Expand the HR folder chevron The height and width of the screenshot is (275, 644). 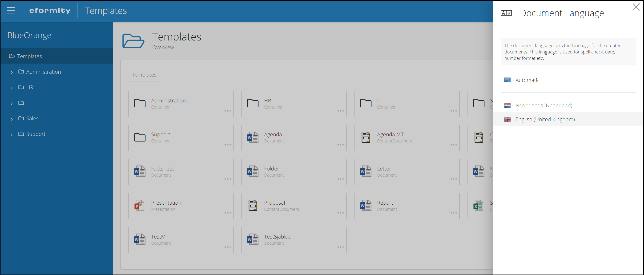click(12, 88)
